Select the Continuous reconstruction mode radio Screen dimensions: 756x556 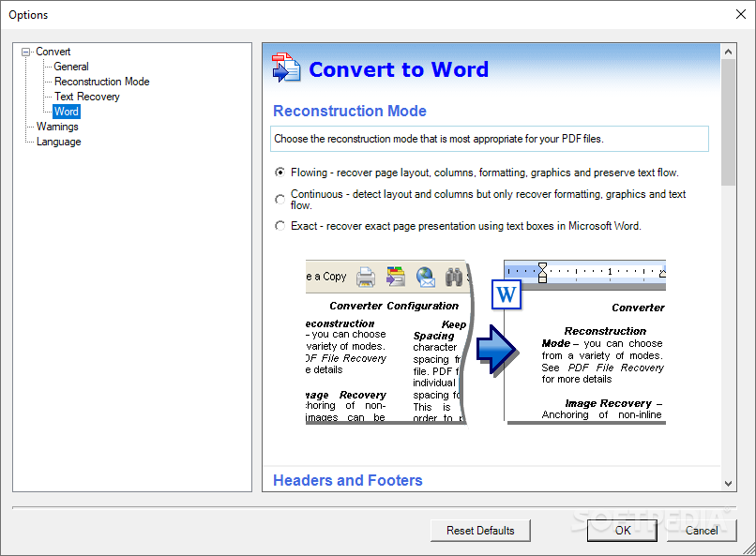[x=280, y=199]
